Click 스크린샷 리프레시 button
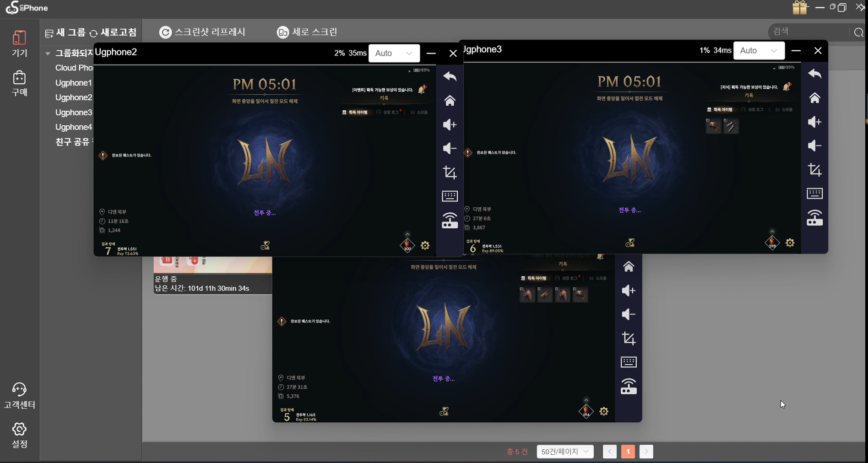The height and width of the screenshot is (463, 868). [x=202, y=32]
